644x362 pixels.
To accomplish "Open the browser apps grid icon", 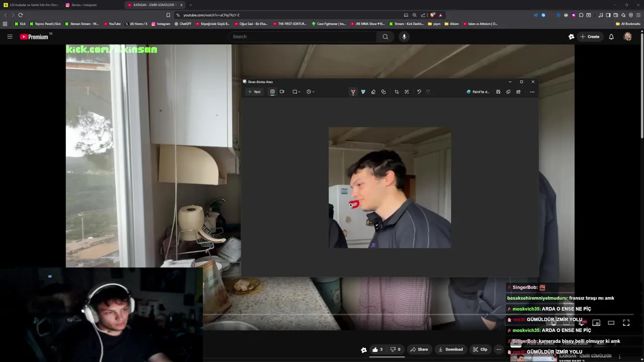I will pos(5,24).
